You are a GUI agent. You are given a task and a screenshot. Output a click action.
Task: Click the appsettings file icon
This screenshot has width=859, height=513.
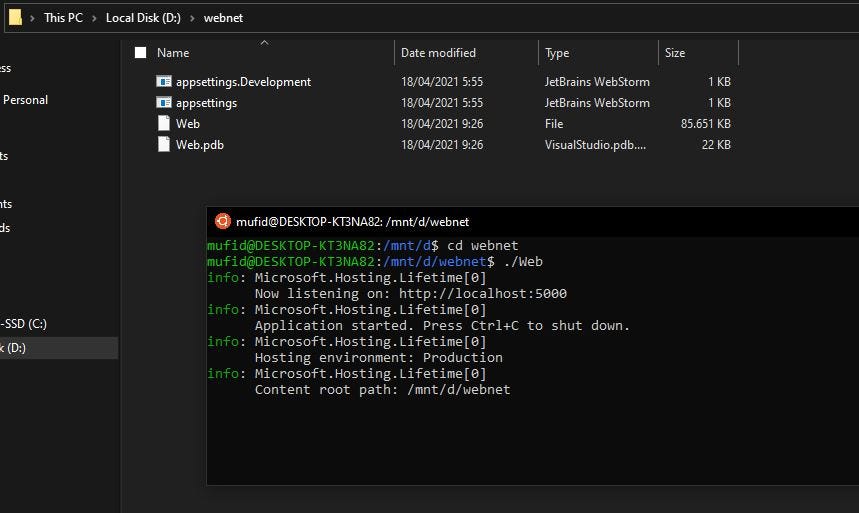pos(164,102)
